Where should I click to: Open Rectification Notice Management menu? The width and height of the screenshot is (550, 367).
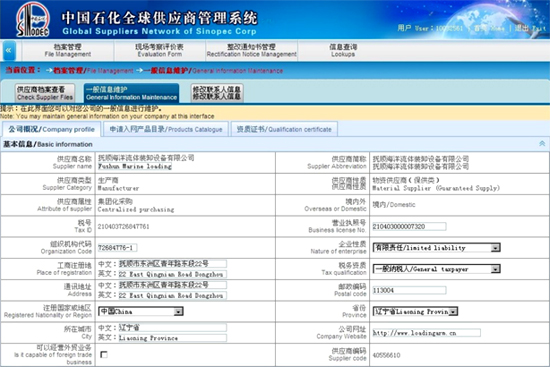(x=251, y=51)
